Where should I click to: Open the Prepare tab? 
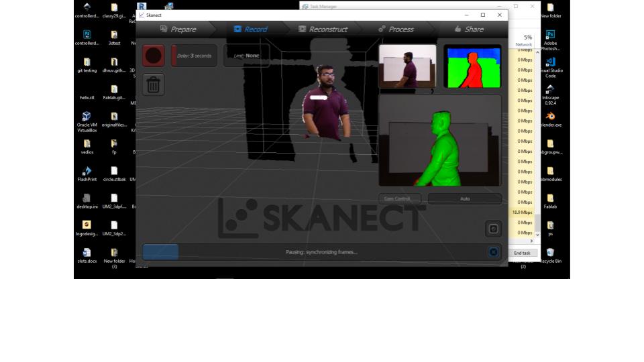[x=178, y=29]
